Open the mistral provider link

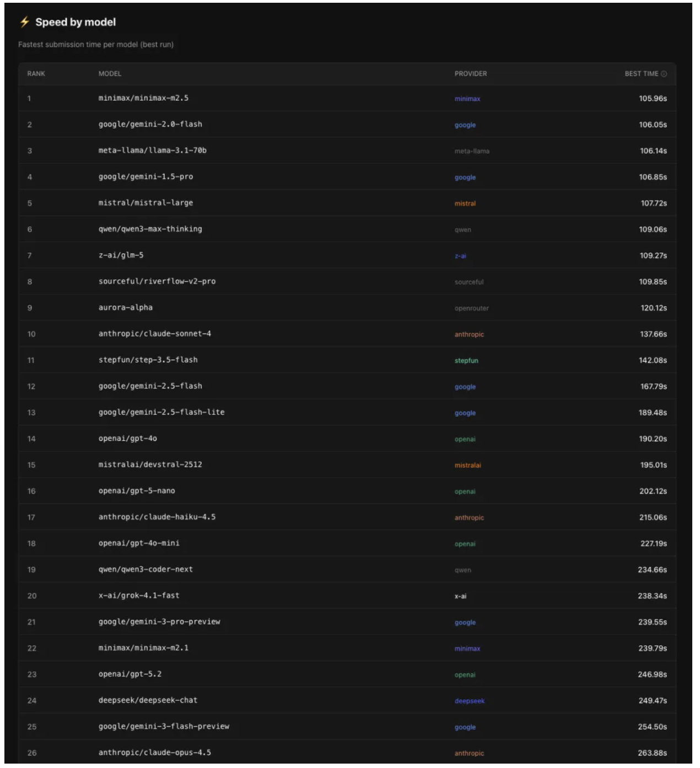click(465, 204)
